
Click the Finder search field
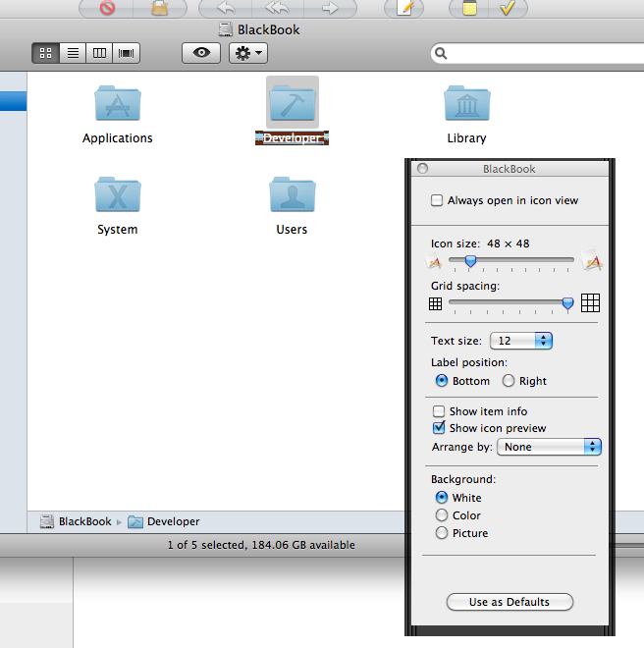coord(537,53)
